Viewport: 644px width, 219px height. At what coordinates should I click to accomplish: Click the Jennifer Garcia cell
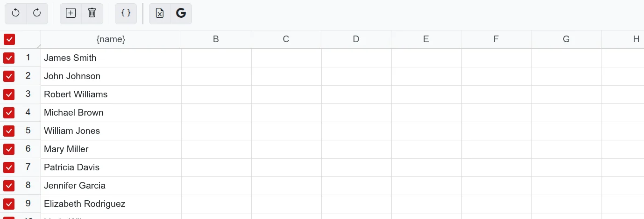pos(111,185)
